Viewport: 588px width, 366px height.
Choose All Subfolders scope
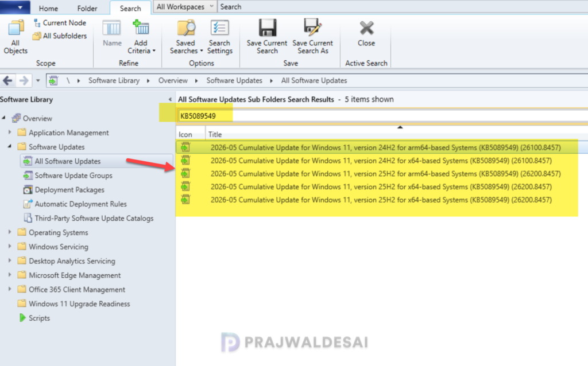[x=60, y=36]
